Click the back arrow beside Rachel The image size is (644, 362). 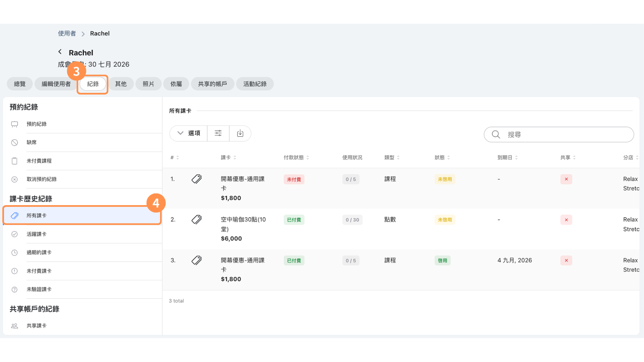60,52
